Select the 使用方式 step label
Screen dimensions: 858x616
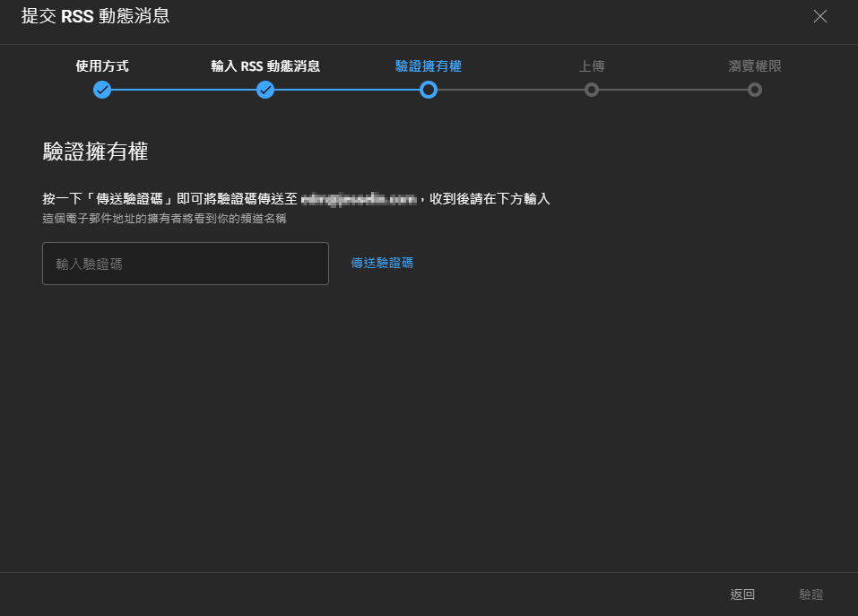[x=102, y=66]
